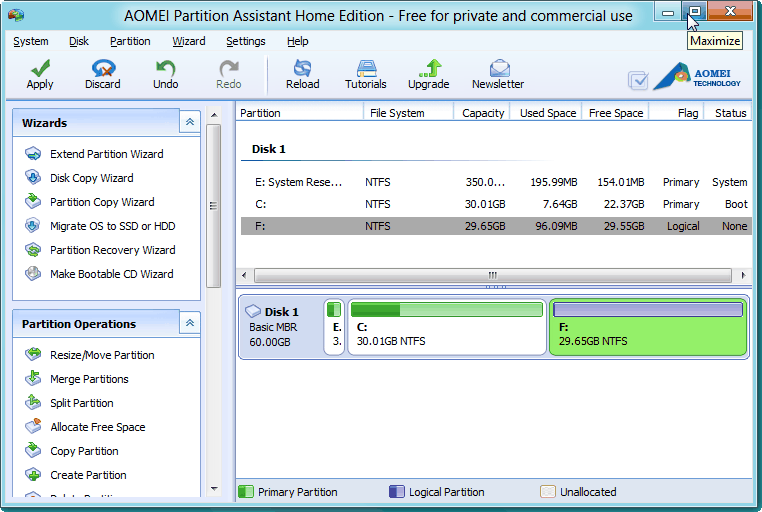Sort by Capacity column header

pyautogui.click(x=482, y=113)
